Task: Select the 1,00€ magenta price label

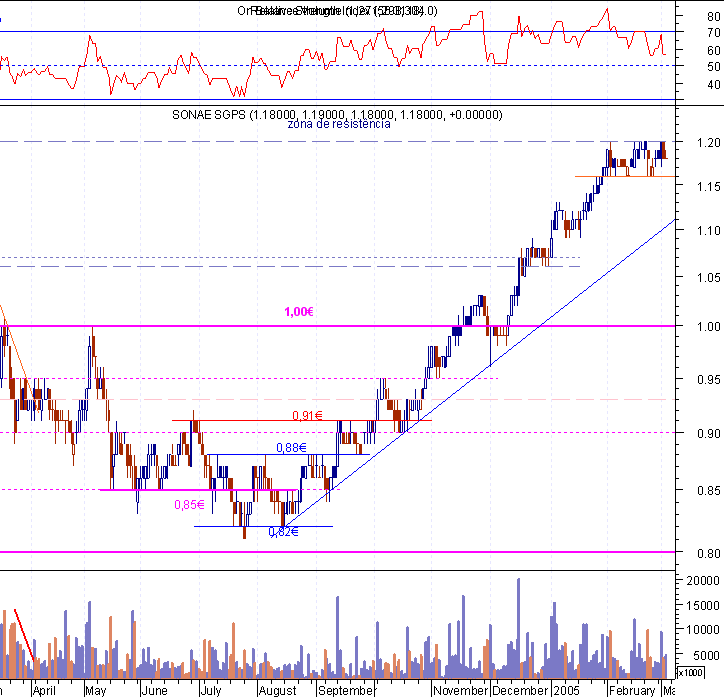Action: tap(299, 312)
